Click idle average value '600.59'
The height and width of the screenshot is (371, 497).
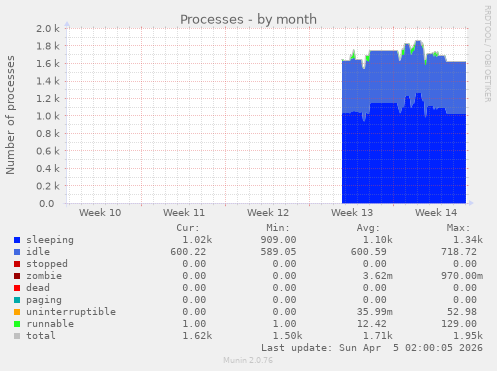368,252
